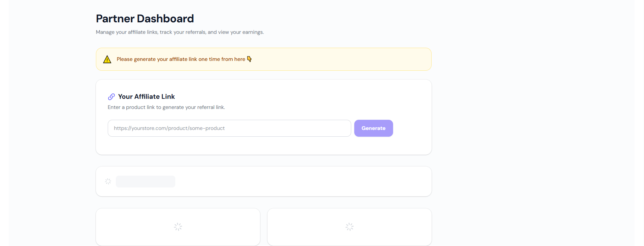Click inside the product link input field
Image resolution: width=644 pixels, height=246 pixels.
click(x=229, y=128)
